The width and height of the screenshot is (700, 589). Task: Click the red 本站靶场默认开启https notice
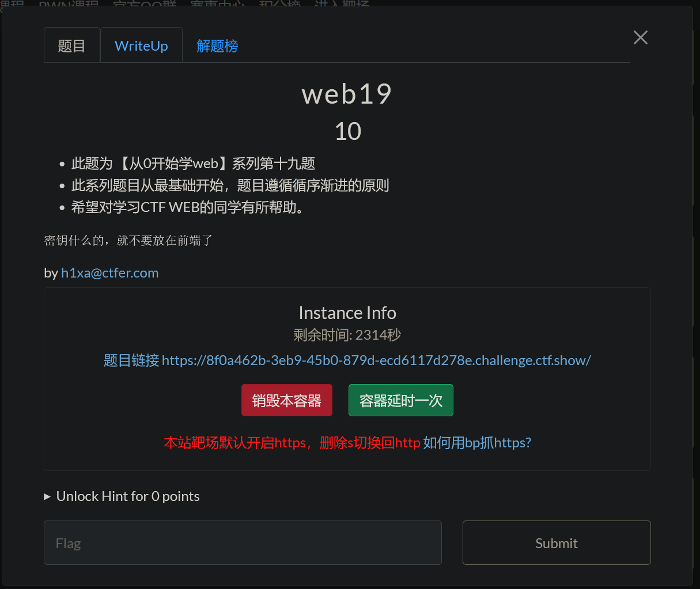point(292,443)
